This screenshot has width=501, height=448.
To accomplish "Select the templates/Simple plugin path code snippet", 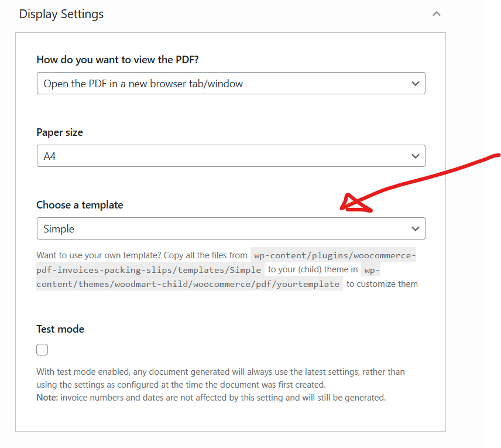I will point(226,262).
